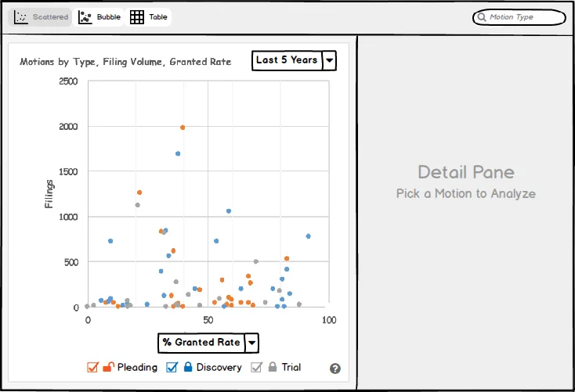Focus the Motion Type search field

pos(523,17)
